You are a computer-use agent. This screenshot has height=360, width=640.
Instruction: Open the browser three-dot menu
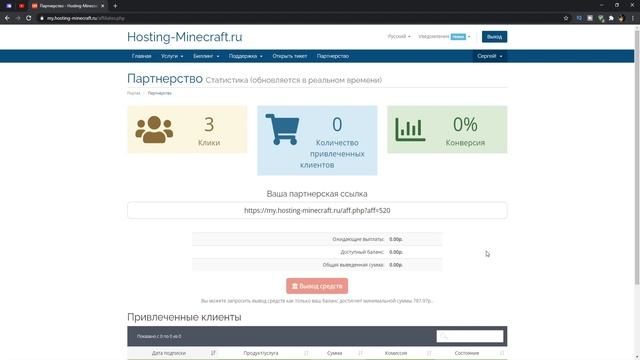(x=633, y=18)
